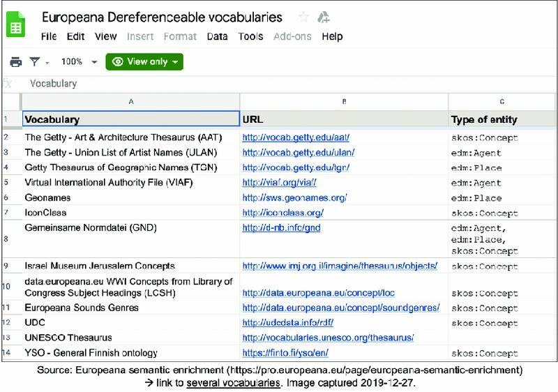Click the several vocabularies link in the caption
This screenshot has width=558, height=392.
[233, 383]
